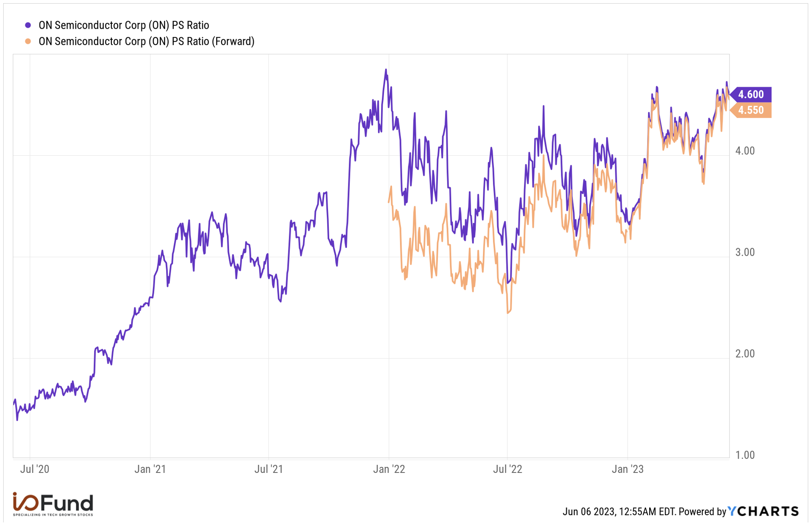Click the 2.00 y-axis label
Viewport: 811px width, 532px height.
[x=745, y=354]
